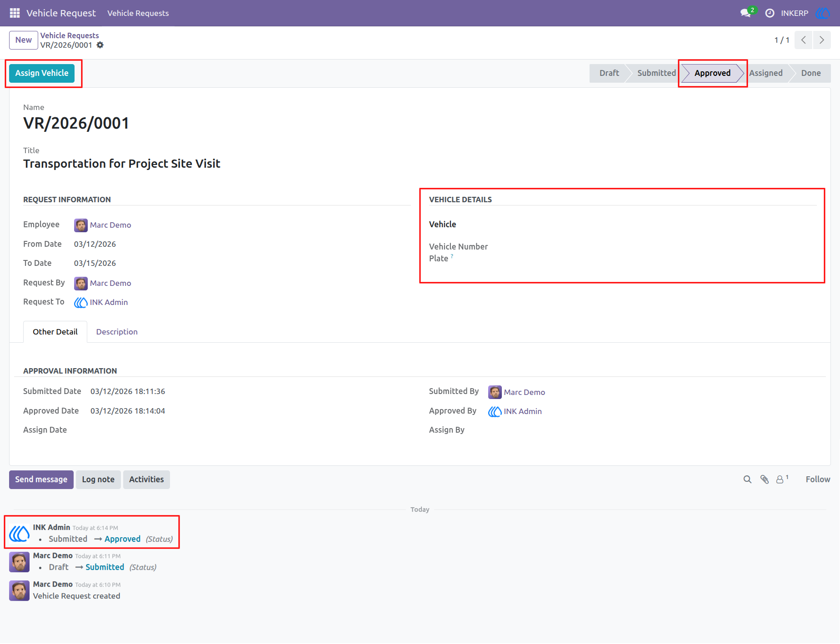Open INK Admin link in Request To field
The image size is (840, 644).
[109, 302]
